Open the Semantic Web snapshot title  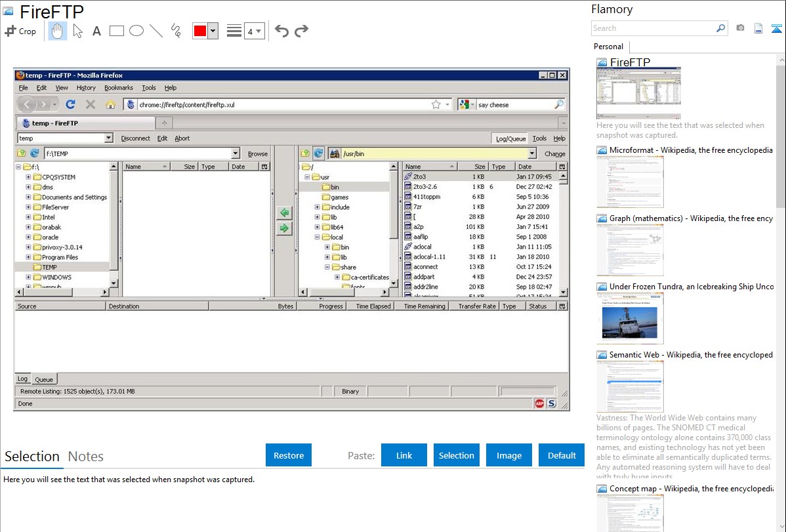tap(692, 355)
